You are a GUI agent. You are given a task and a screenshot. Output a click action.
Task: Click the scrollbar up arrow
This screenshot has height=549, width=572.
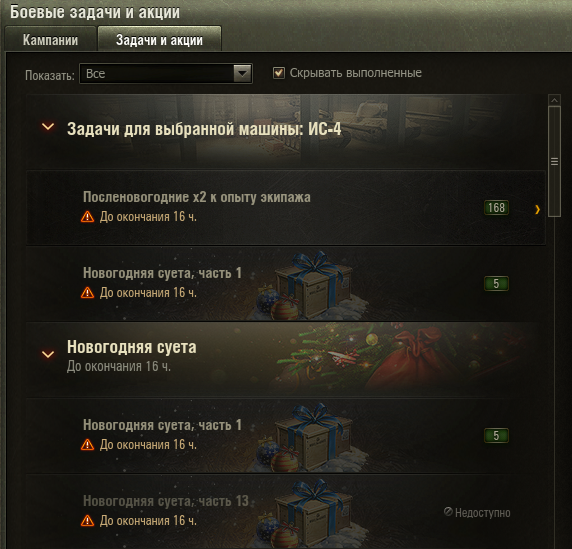554,100
